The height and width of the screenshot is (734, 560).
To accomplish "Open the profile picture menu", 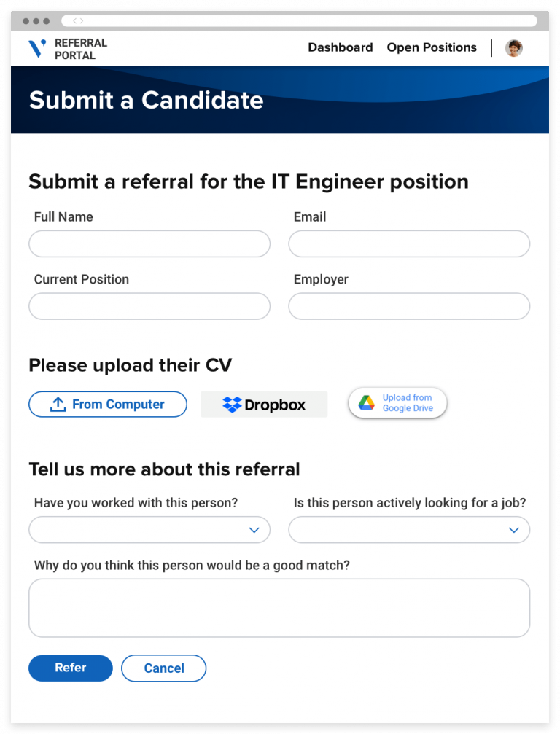I will point(514,48).
